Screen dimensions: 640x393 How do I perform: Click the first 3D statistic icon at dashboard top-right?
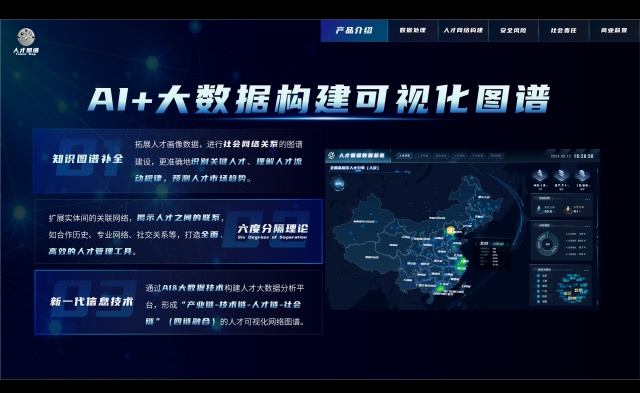[x=541, y=175]
